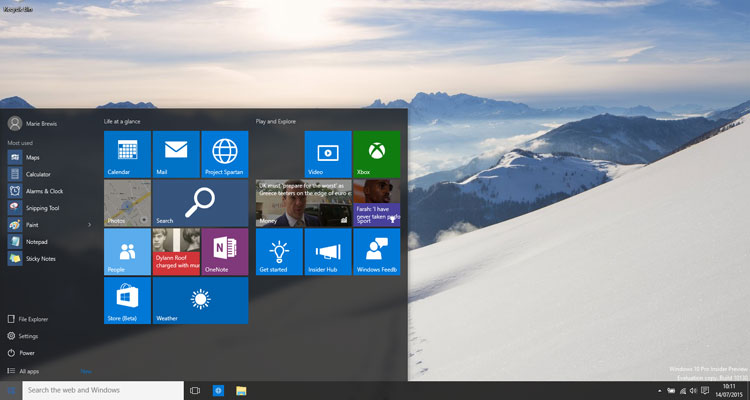Launch the OneNote tile
The width and height of the screenshot is (750, 400).
coord(225,252)
